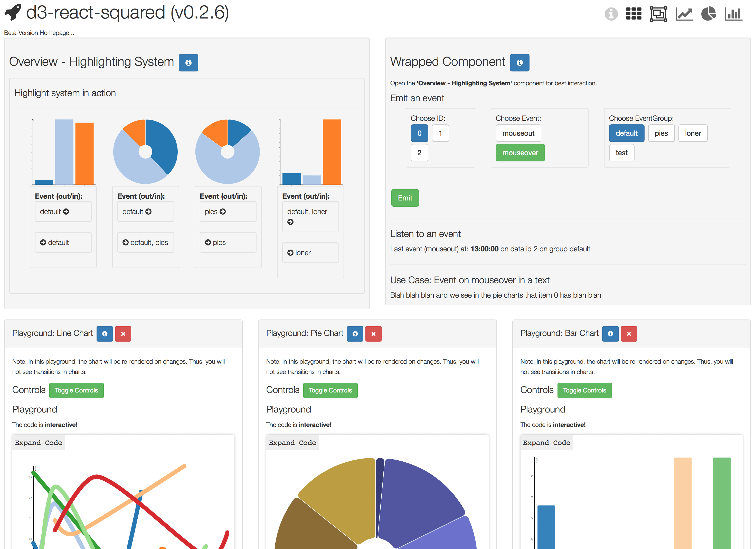Close the Playground: Bar Chart panel
The image size is (756, 549).
point(629,334)
